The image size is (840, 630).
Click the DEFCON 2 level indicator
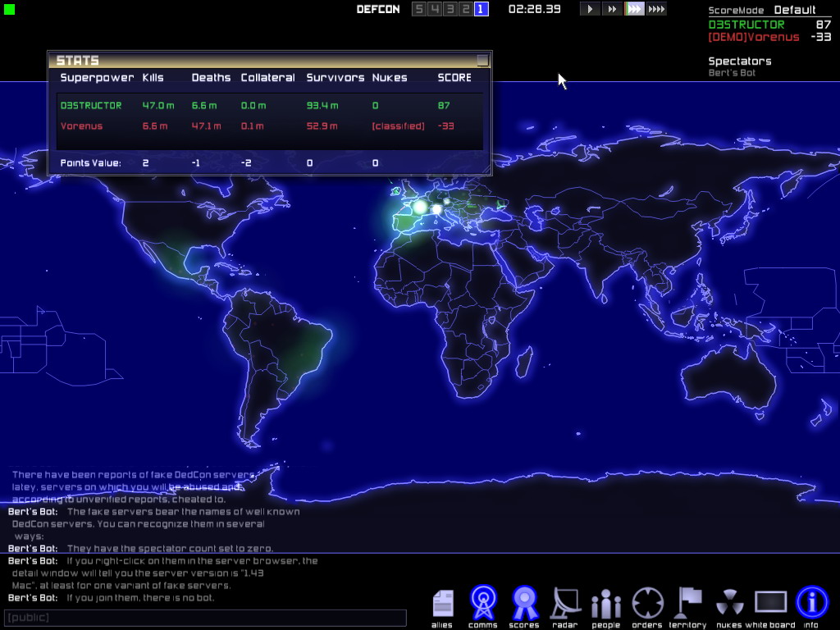(x=466, y=9)
